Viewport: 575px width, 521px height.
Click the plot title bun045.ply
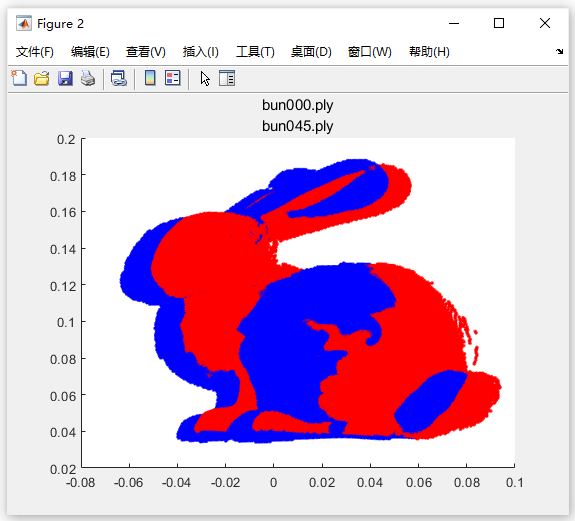coord(297,126)
